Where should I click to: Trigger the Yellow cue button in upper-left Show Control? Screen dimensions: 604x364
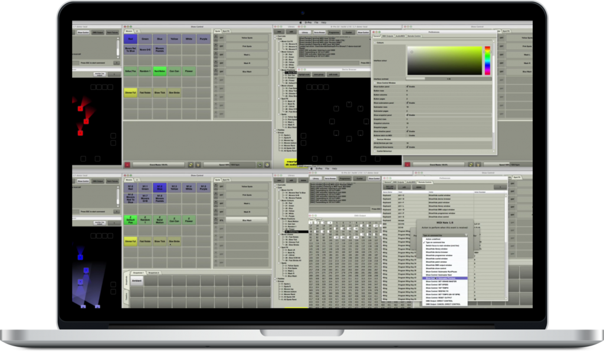coord(175,39)
